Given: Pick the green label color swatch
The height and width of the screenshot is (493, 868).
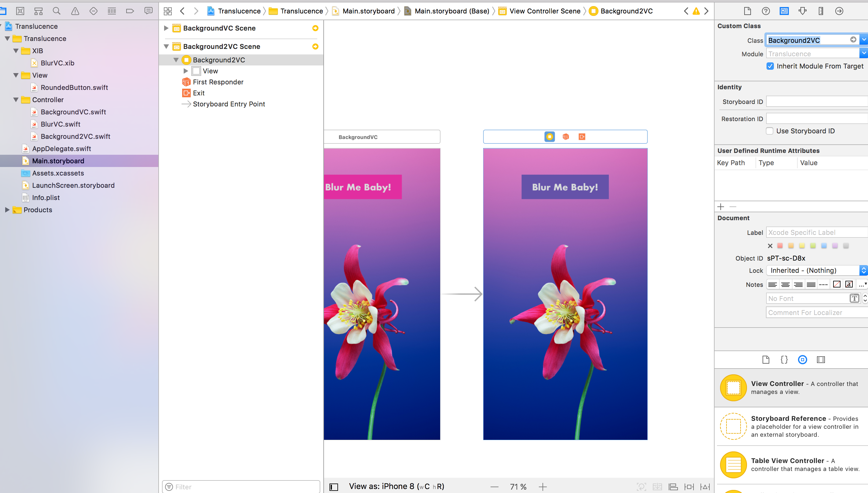Looking at the screenshot, I should coord(813,246).
